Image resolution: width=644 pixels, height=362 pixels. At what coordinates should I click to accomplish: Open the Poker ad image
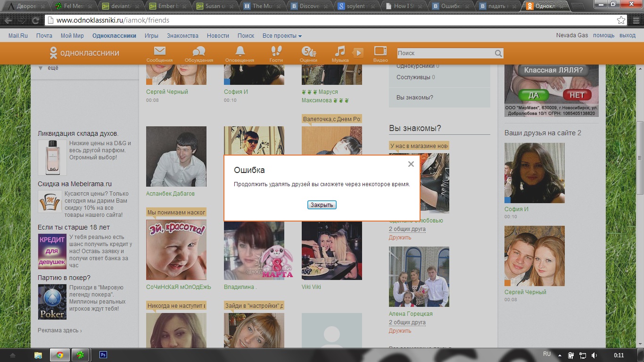pyautogui.click(x=52, y=302)
